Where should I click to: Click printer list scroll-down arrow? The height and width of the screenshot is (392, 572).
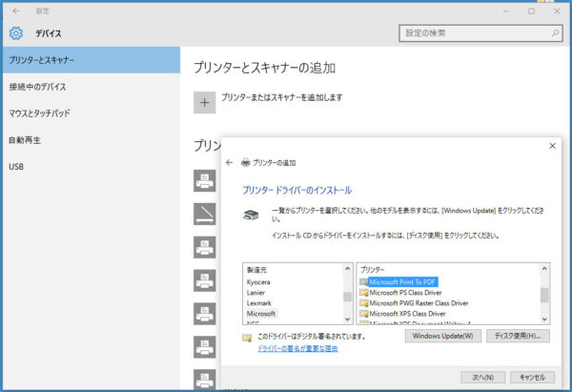click(x=544, y=319)
